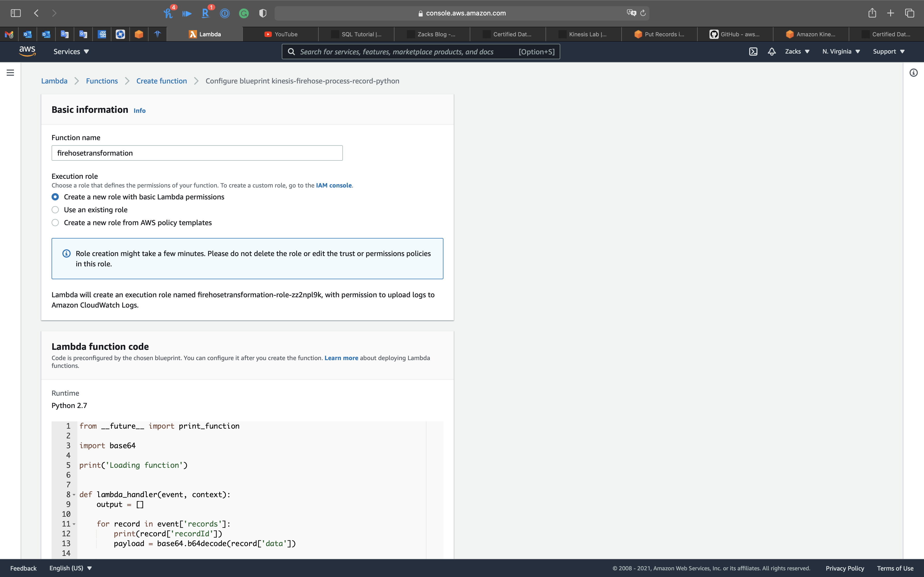The image size is (924, 577).
Task: Click the notifications bell icon
Action: (x=772, y=52)
